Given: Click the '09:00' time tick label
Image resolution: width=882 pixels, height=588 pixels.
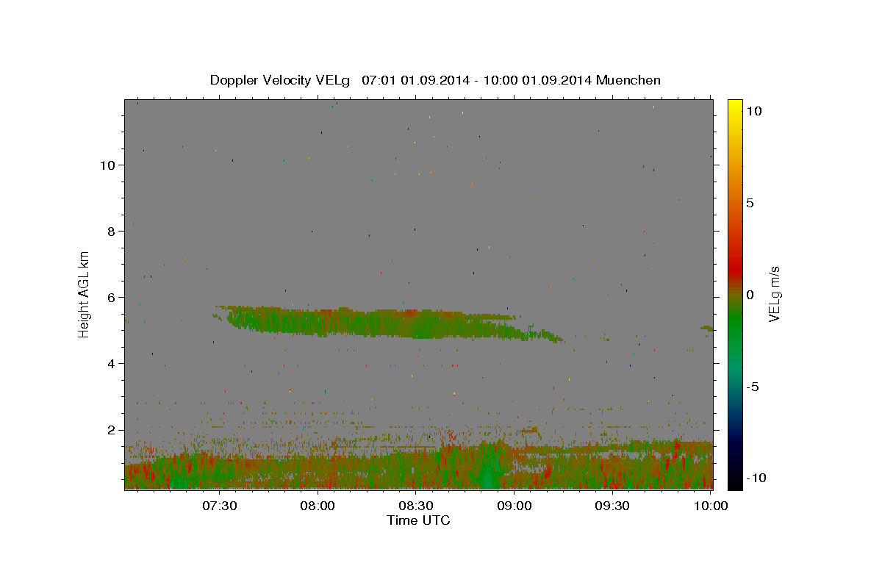Looking at the screenshot, I should (514, 506).
